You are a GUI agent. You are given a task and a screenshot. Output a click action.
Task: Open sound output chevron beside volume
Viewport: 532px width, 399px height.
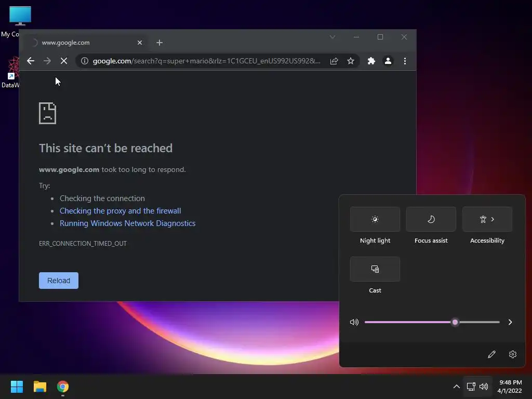point(510,322)
